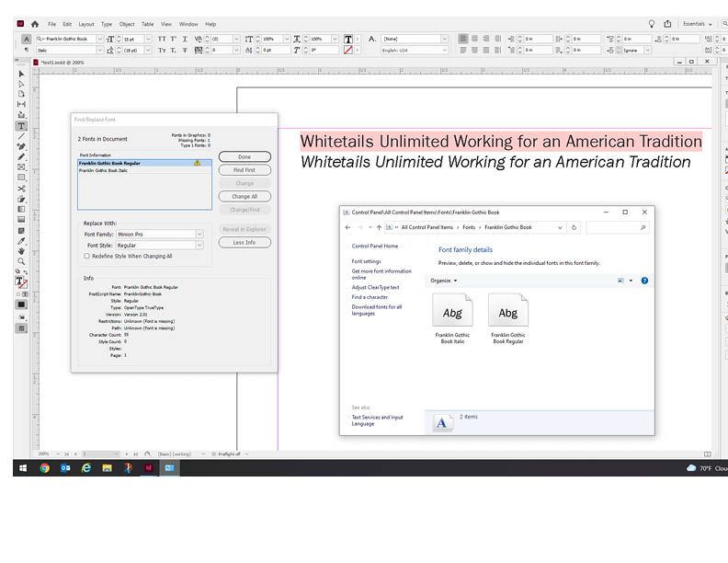This screenshot has width=728, height=563.
Task: Toggle Strikethrough formatting
Action: tap(185, 51)
